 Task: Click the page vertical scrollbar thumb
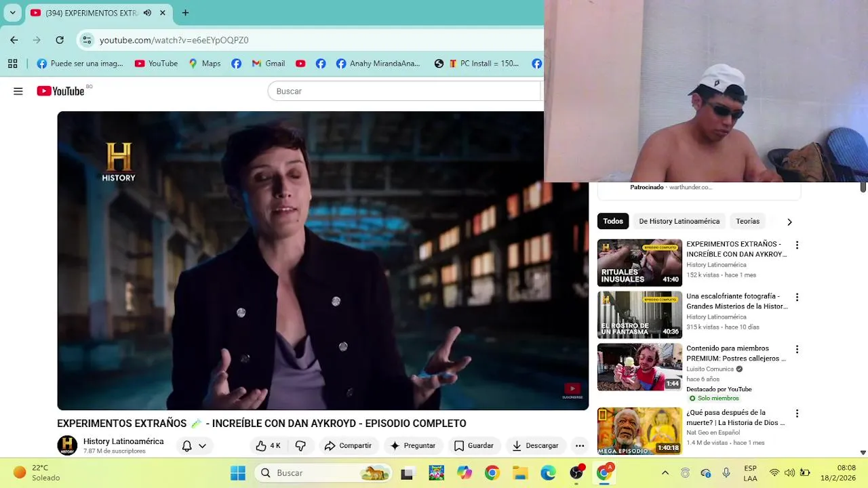[x=863, y=186]
